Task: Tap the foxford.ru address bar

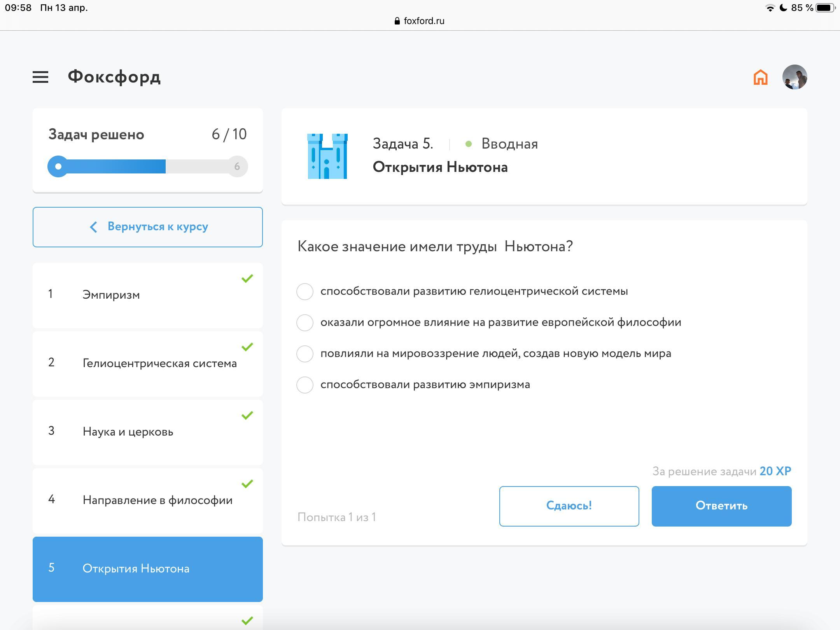Action: (424, 21)
